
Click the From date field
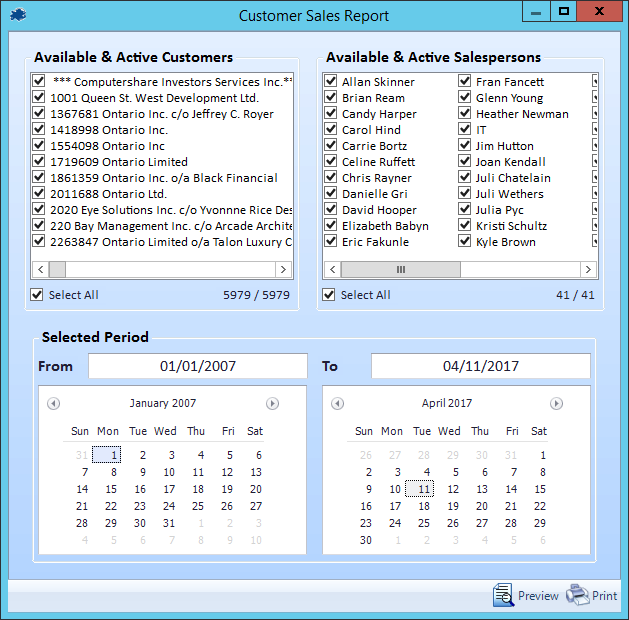pyautogui.click(x=198, y=366)
